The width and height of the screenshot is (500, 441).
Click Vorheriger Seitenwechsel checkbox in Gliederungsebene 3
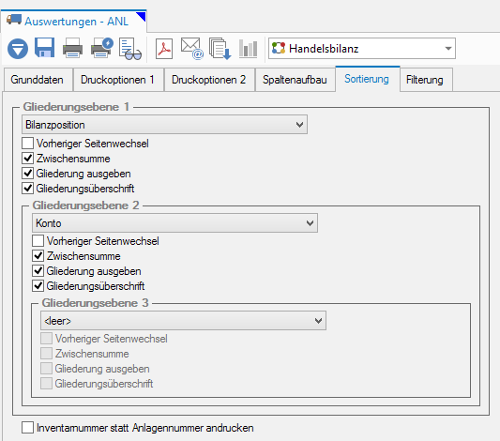click(46, 338)
